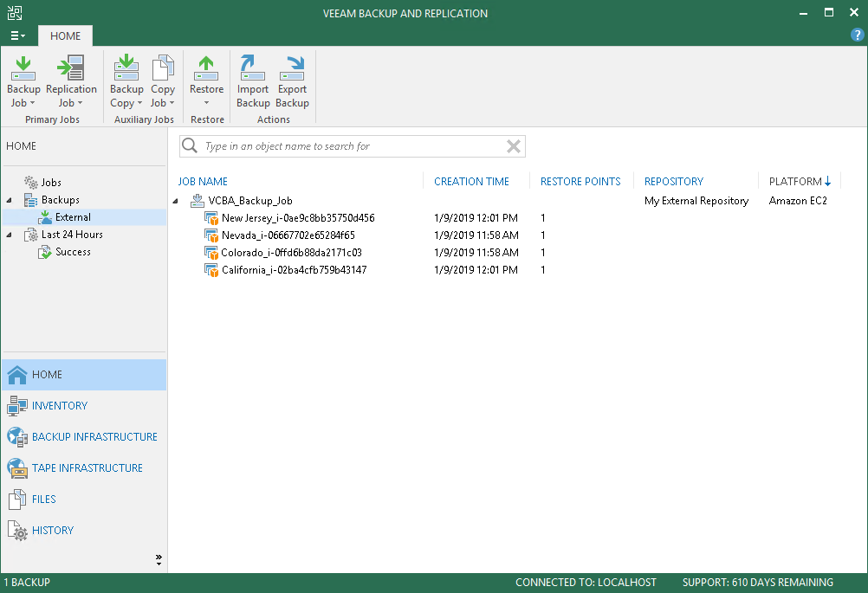The image size is (868, 593).
Task: Open the FILES view
Action: coord(84,499)
